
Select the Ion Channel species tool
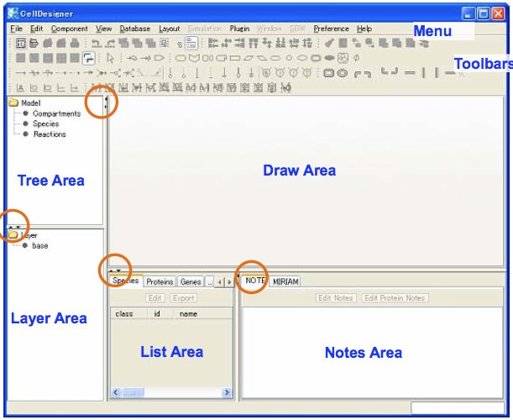click(x=207, y=58)
